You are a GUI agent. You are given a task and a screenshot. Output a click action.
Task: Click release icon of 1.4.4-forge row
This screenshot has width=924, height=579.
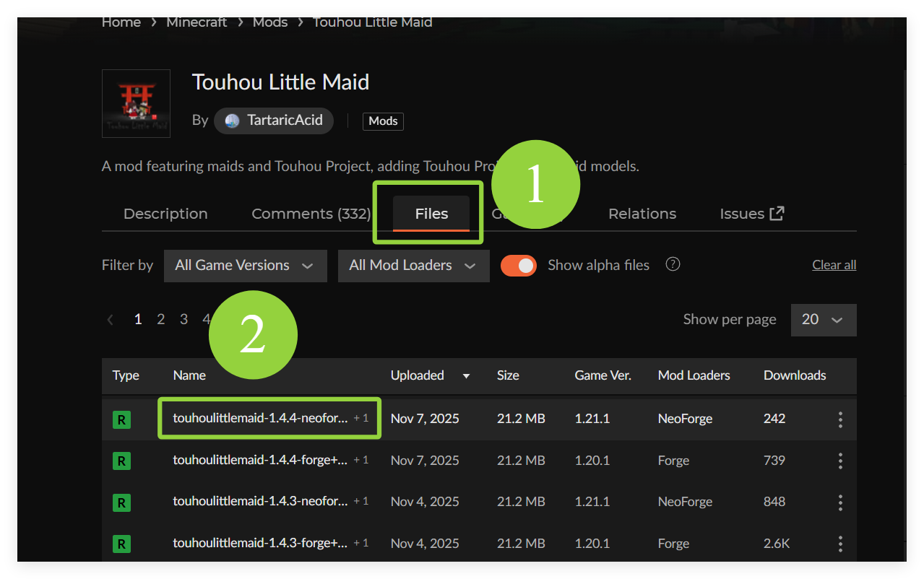coord(121,461)
